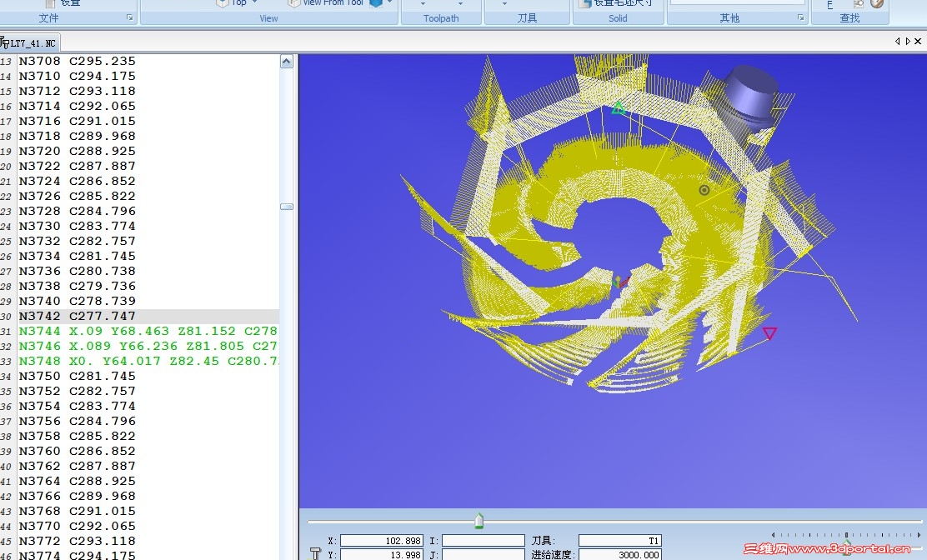Screen dimensions: 927x560
Task: Select line N3712 C293.118
Action: 77,91
